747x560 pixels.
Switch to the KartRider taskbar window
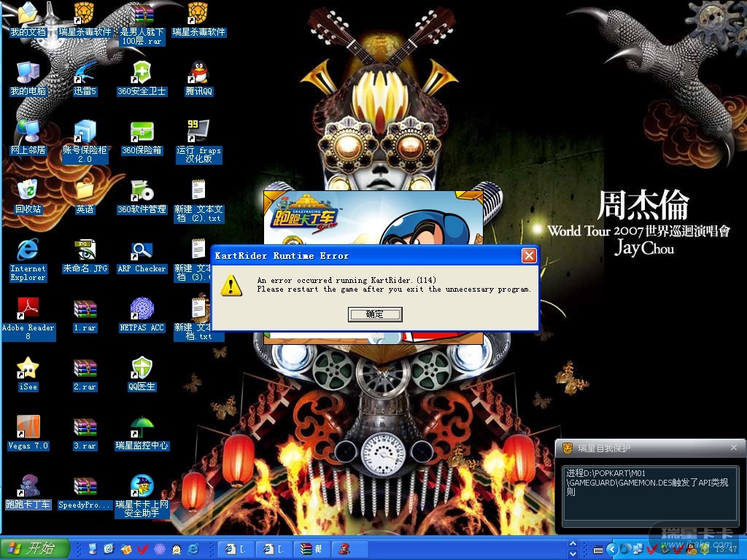[x=351, y=549]
